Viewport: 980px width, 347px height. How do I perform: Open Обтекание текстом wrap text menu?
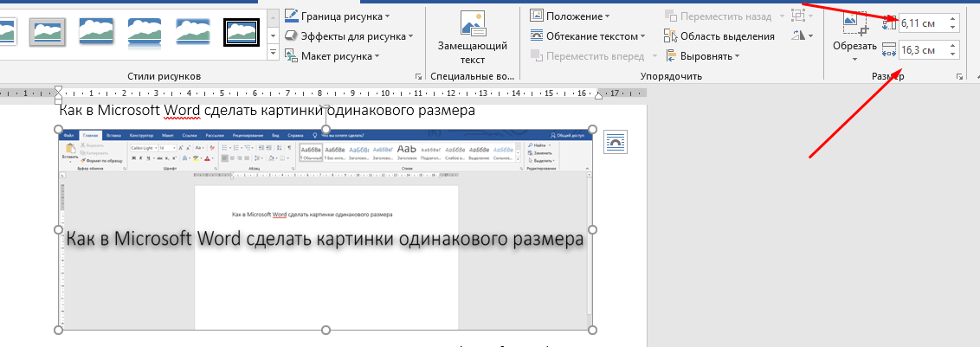click(587, 35)
